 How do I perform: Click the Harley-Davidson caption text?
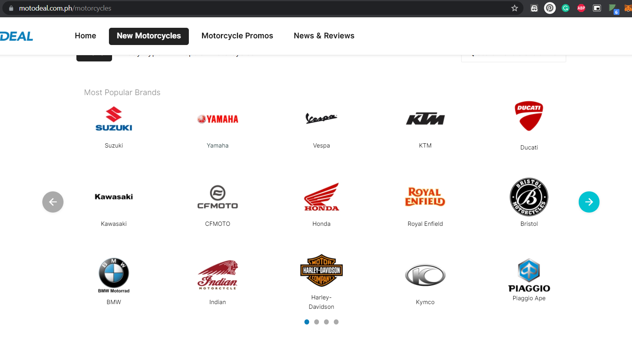(321, 302)
